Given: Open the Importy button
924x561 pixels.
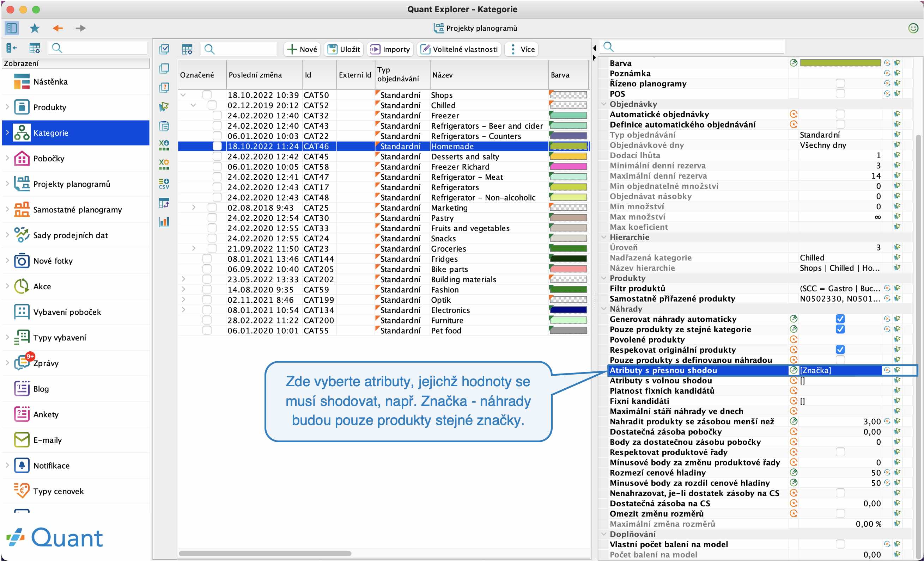Looking at the screenshot, I should (390, 49).
